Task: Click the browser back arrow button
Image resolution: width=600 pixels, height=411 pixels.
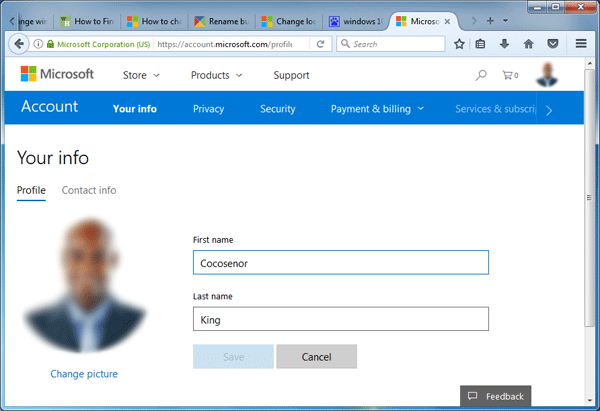Action: coord(19,44)
